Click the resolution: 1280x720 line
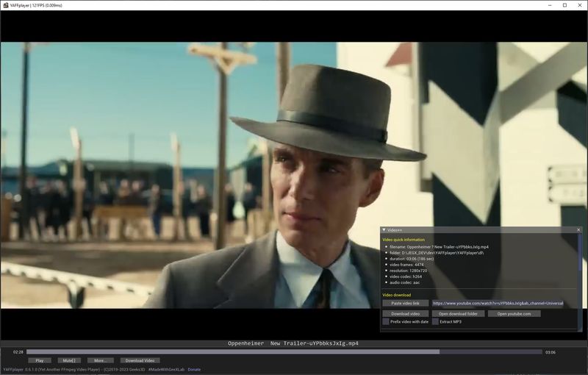 (x=409, y=271)
